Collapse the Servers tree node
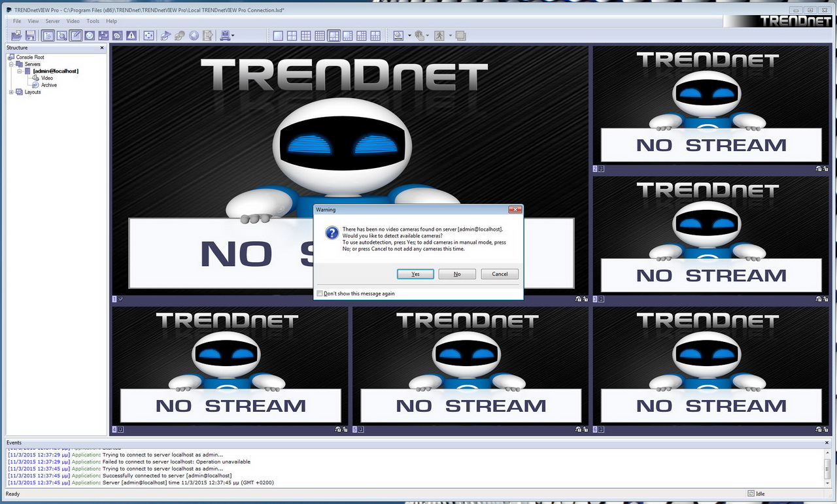The width and height of the screenshot is (837, 504). (x=11, y=64)
